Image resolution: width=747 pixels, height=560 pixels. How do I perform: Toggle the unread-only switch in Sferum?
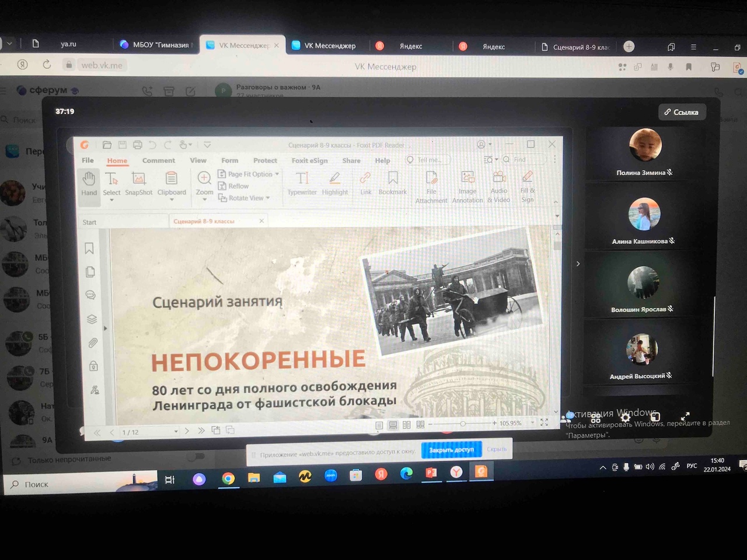pyautogui.click(x=196, y=457)
